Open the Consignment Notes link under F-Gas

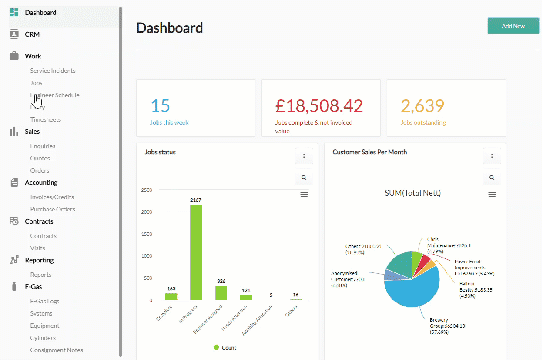coord(56,350)
